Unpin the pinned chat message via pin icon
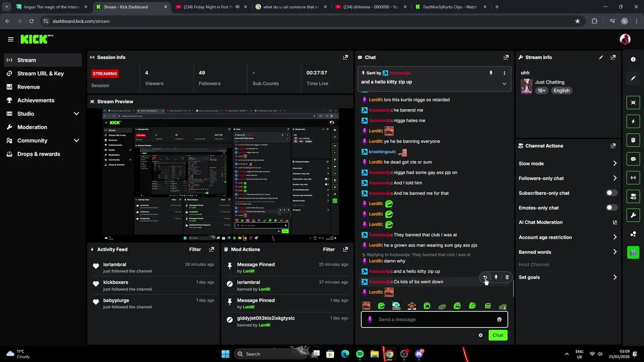This screenshot has height=362, width=644. (x=491, y=73)
